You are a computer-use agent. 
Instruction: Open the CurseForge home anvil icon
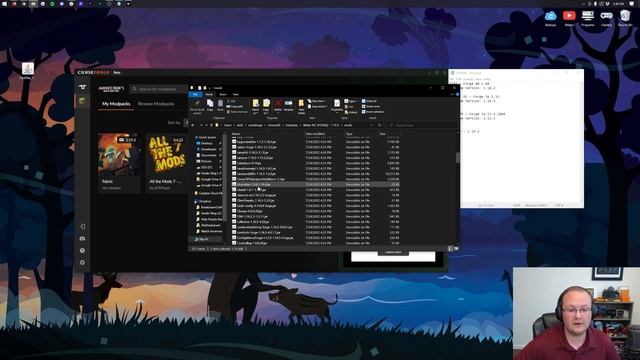tap(83, 87)
